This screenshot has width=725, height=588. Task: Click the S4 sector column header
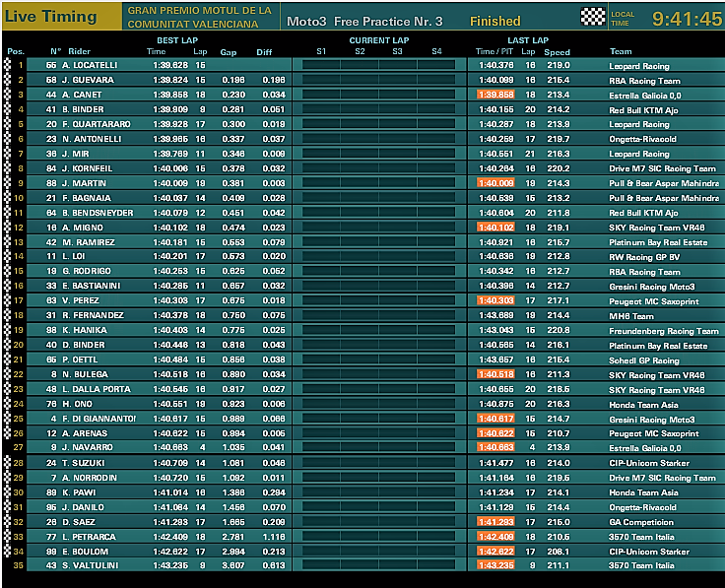tap(436, 51)
